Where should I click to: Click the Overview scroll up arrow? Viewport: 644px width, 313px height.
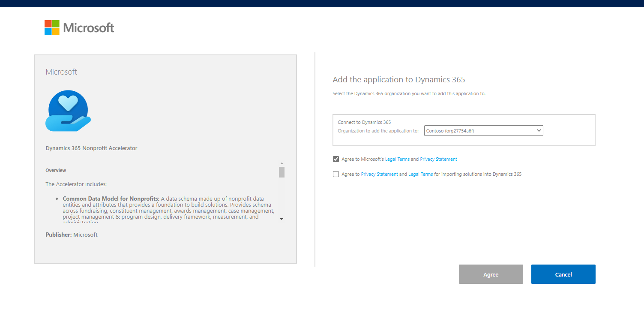pyautogui.click(x=282, y=163)
